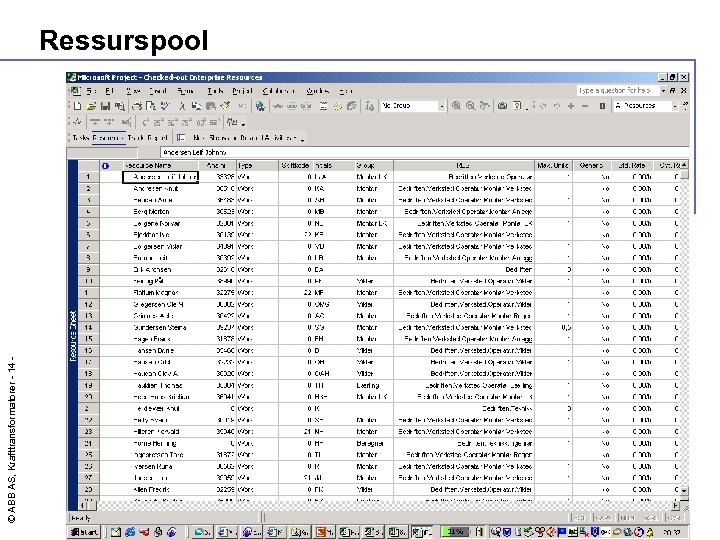Open the Edit menu

(x=109, y=91)
